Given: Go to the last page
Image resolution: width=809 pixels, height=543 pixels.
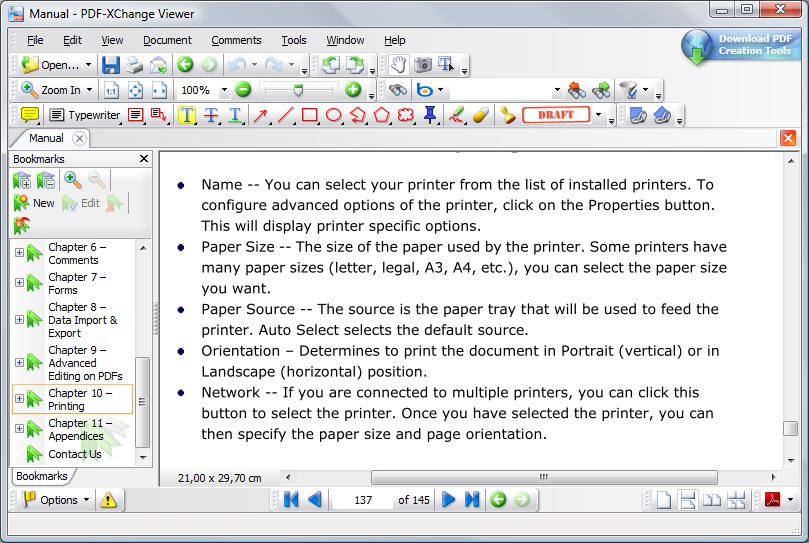Looking at the screenshot, I should click(472, 500).
